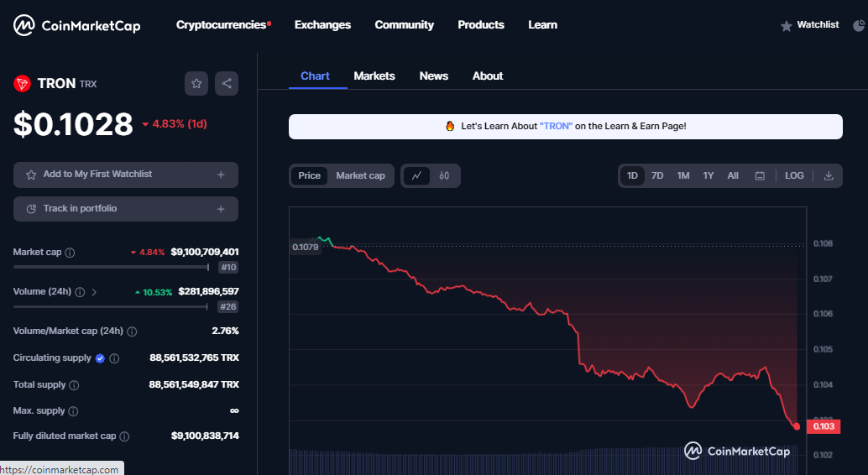The height and width of the screenshot is (475, 868).
Task: Star TRON as favorite
Action: point(196,84)
